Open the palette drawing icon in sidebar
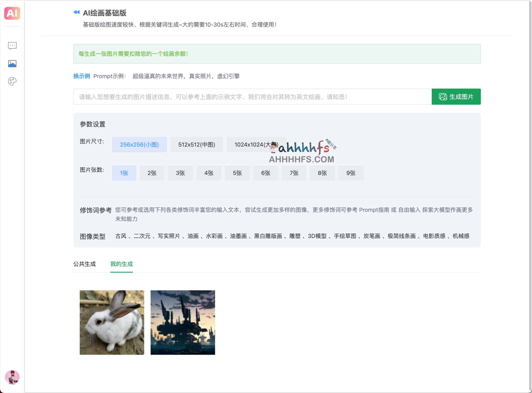The width and height of the screenshot is (532, 393). click(12, 81)
